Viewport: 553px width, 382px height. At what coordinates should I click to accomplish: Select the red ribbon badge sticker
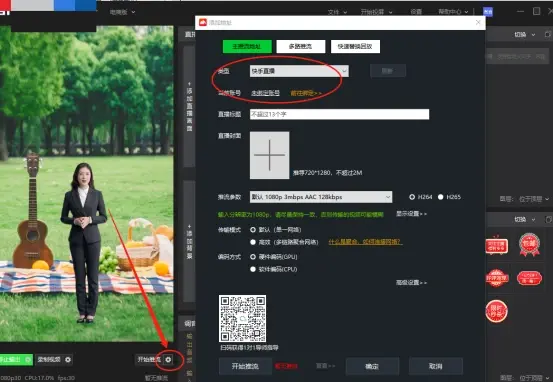529,244
